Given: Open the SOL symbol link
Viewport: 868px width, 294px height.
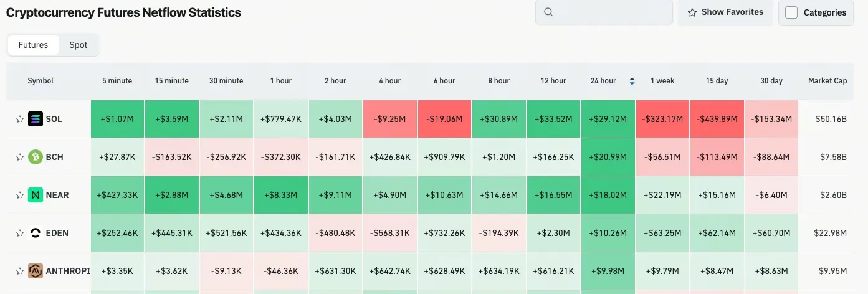Looking at the screenshot, I should [x=54, y=119].
